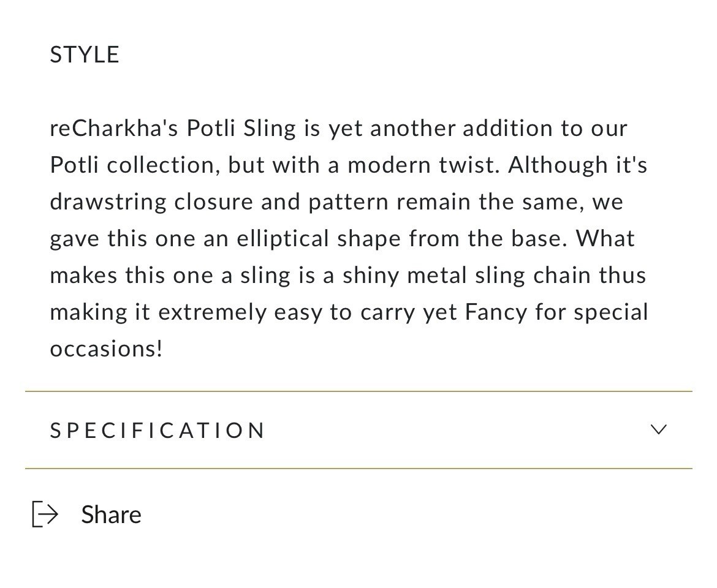Select the STYLE section heading
717x588 pixels.
coord(85,55)
